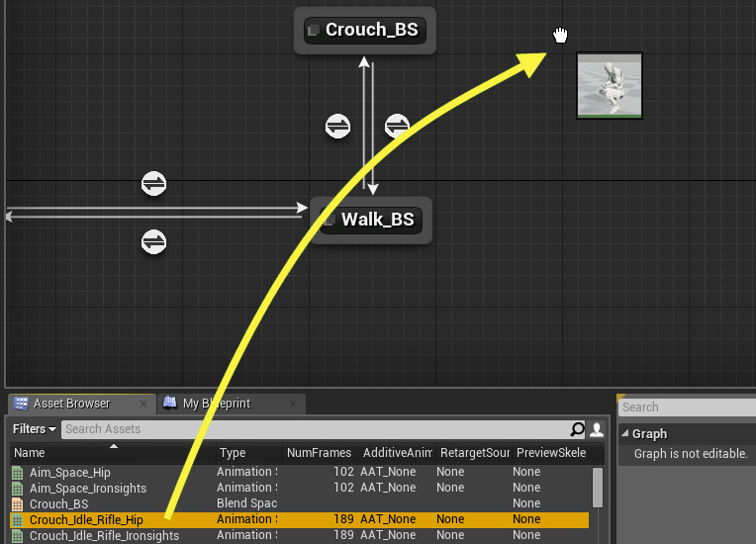
Task: Sort assets by the Name column header
Action: [30, 453]
